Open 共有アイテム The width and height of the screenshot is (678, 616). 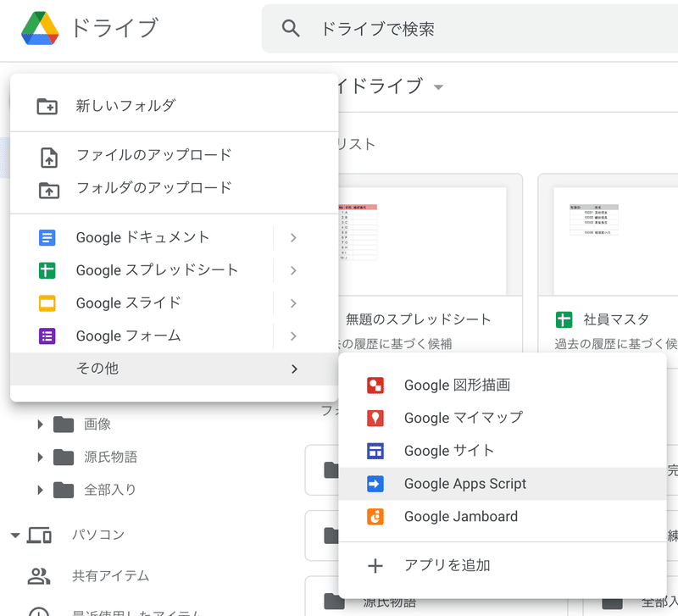(x=111, y=576)
